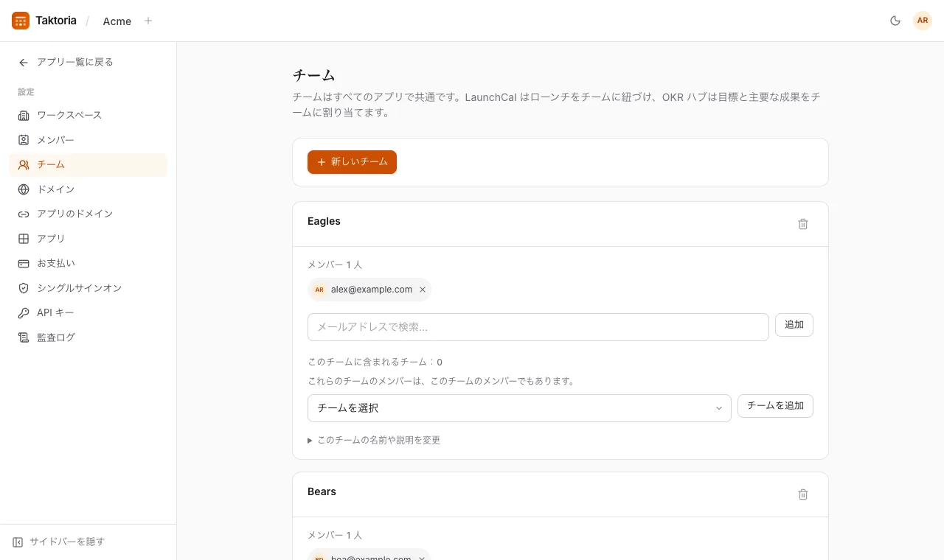Open アプリのドメイン settings page
Image resolution: width=944 pixels, height=560 pixels.
click(x=88, y=214)
